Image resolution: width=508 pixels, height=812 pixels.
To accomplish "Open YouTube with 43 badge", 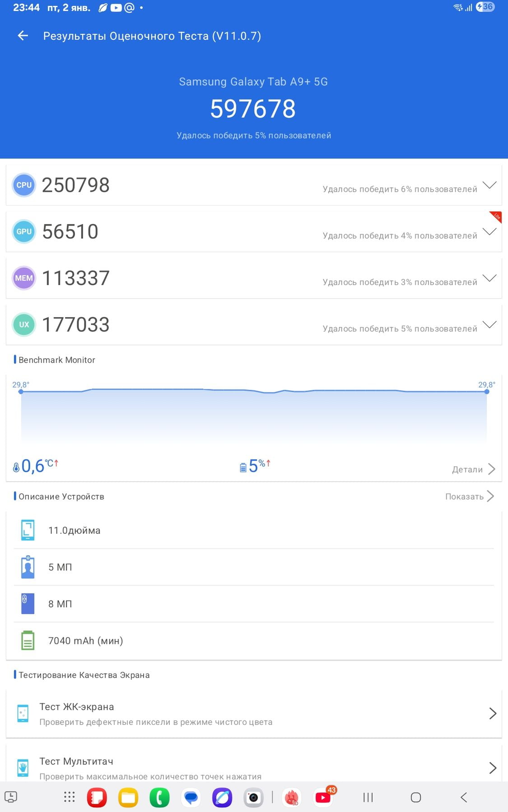I will [x=323, y=798].
